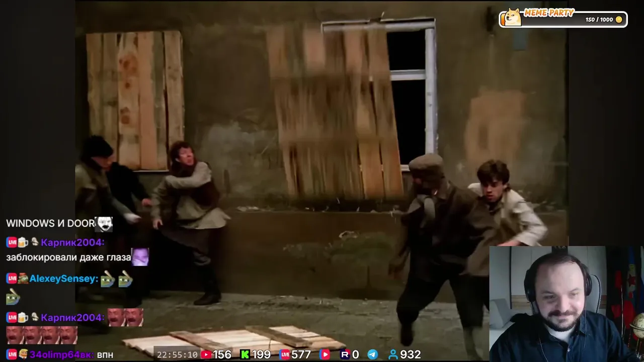Click the Rutube R icon next to 0
This screenshot has height=362, width=644.
coord(345,354)
